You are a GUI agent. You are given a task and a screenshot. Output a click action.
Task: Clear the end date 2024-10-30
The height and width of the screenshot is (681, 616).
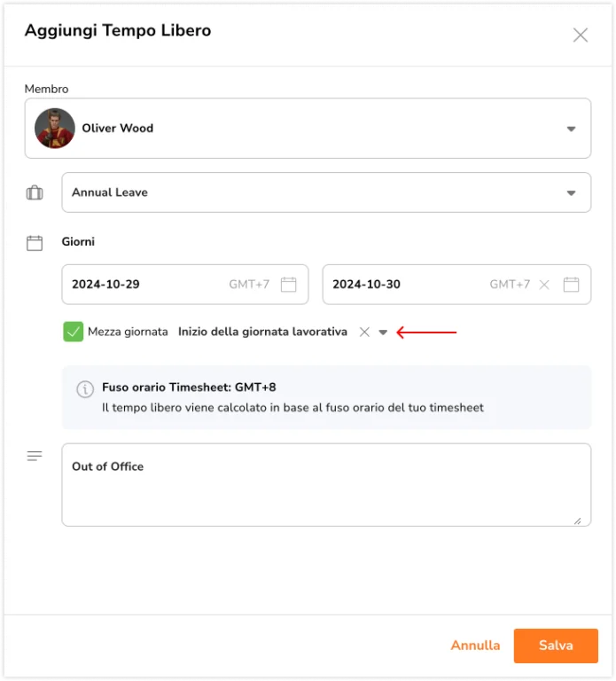[x=544, y=285]
